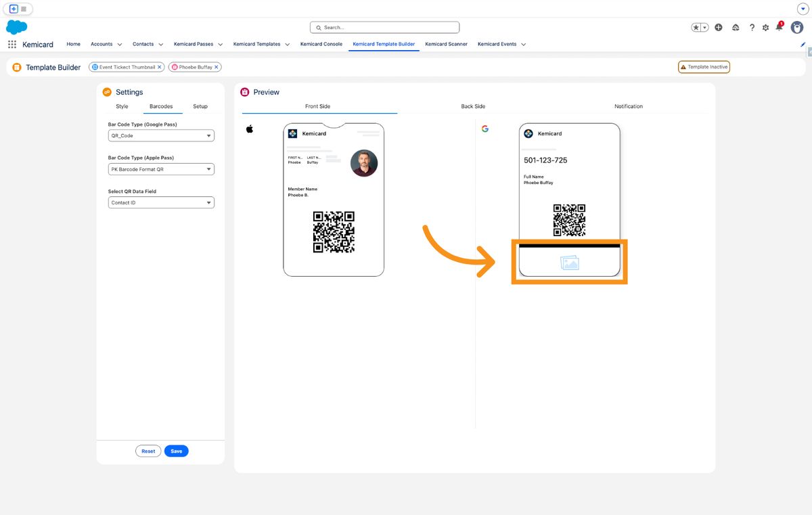Click the Reset button
The width and height of the screenshot is (812, 515).
pos(148,451)
